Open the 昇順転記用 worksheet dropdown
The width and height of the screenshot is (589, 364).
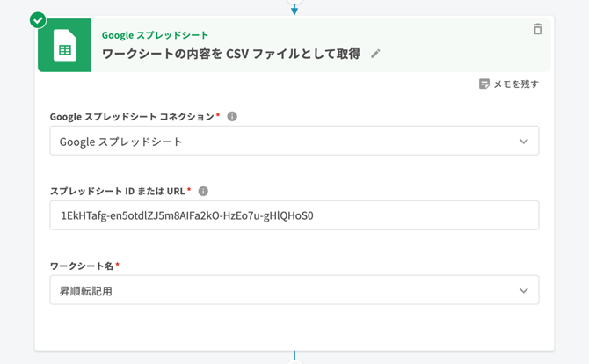281,290
